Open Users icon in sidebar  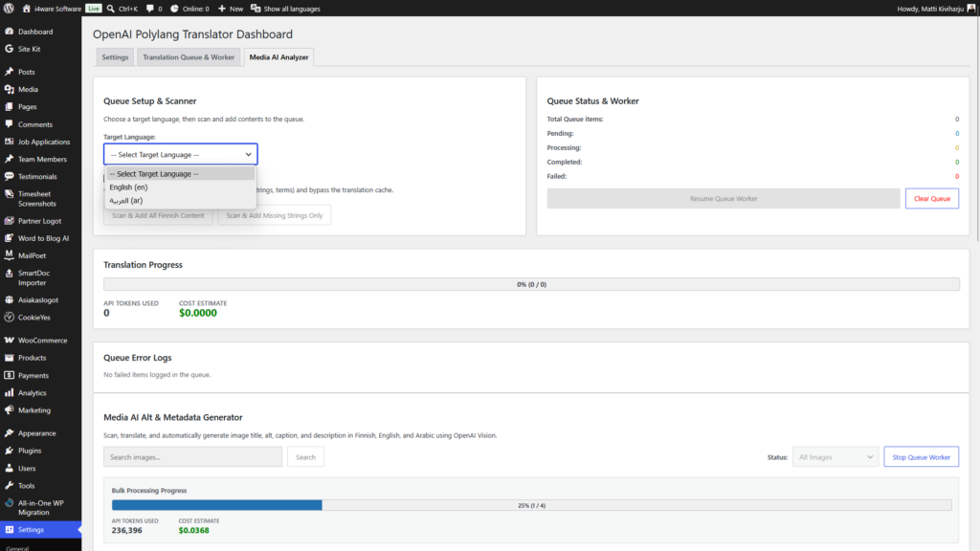pyautogui.click(x=9, y=468)
